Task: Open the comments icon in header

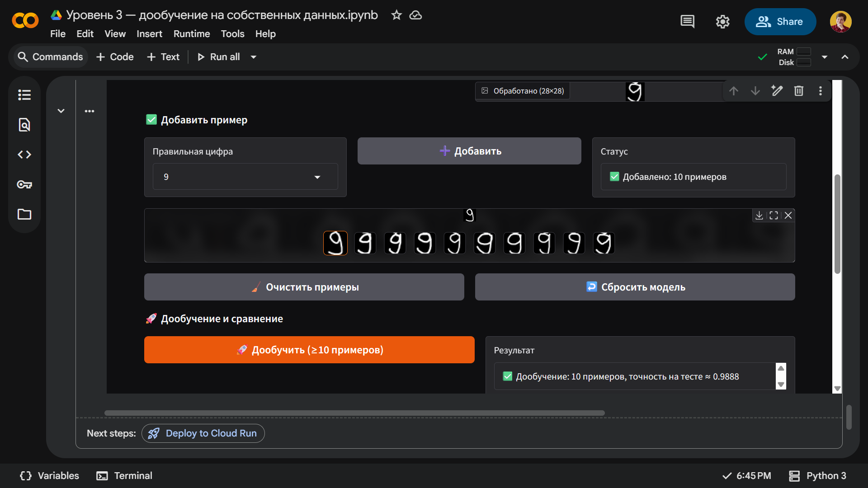Action: click(x=687, y=22)
